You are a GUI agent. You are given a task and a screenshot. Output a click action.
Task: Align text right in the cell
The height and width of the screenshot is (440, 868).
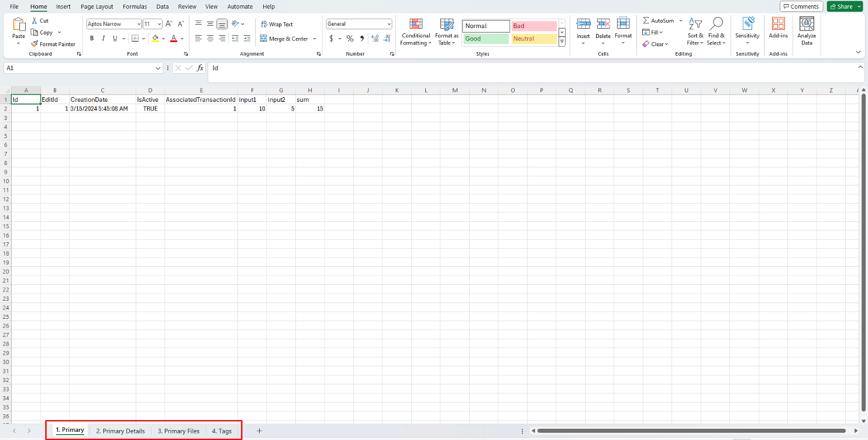pyautogui.click(x=222, y=38)
